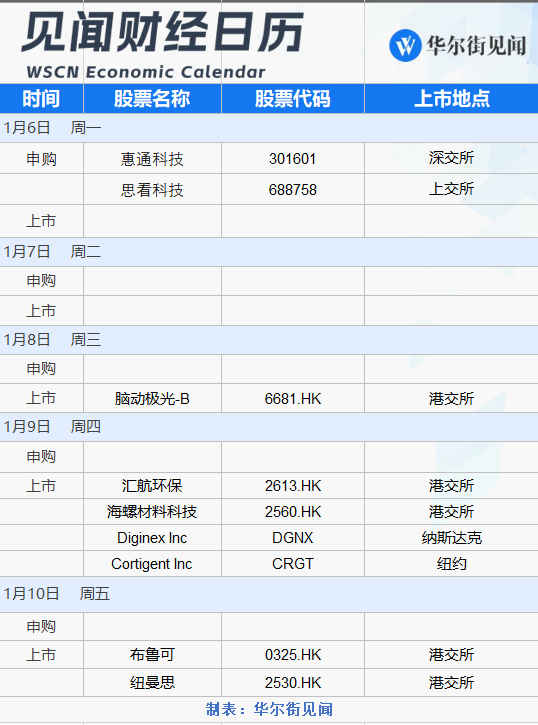Click the 制表：华尔街见闻 footer credit
Screen dimensions: 538x725
(269, 709)
